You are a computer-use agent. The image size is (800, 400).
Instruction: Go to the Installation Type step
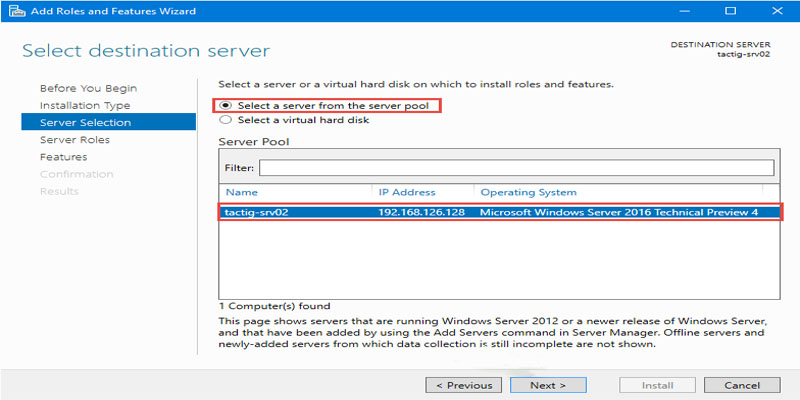click(85, 106)
